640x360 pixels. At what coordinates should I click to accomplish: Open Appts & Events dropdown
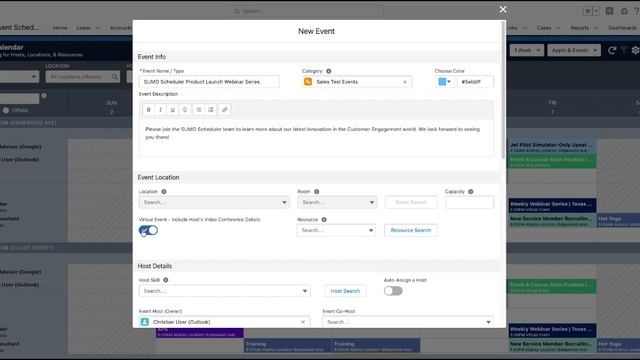coord(574,50)
